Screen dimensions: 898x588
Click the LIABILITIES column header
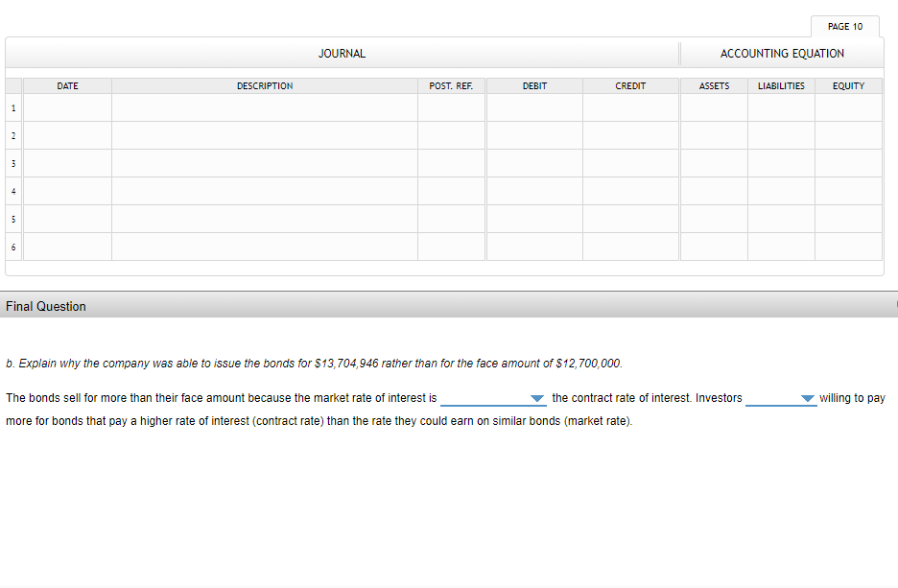[x=781, y=86]
